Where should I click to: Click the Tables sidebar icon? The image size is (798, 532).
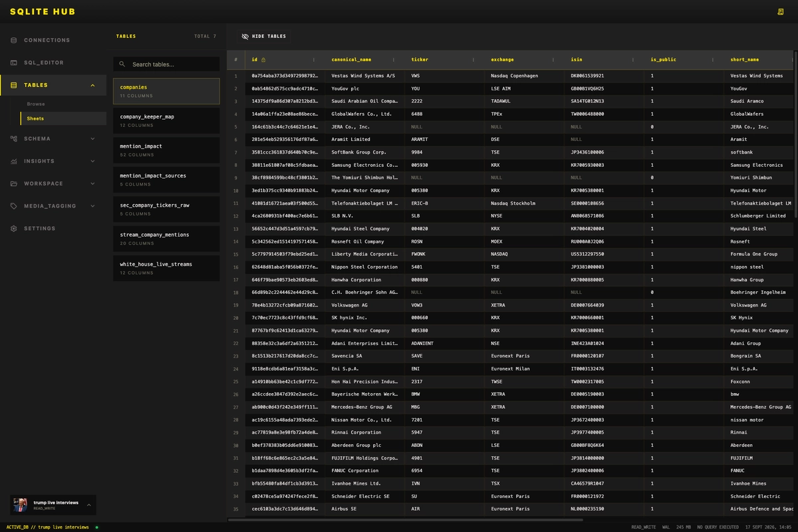pos(14,85)
